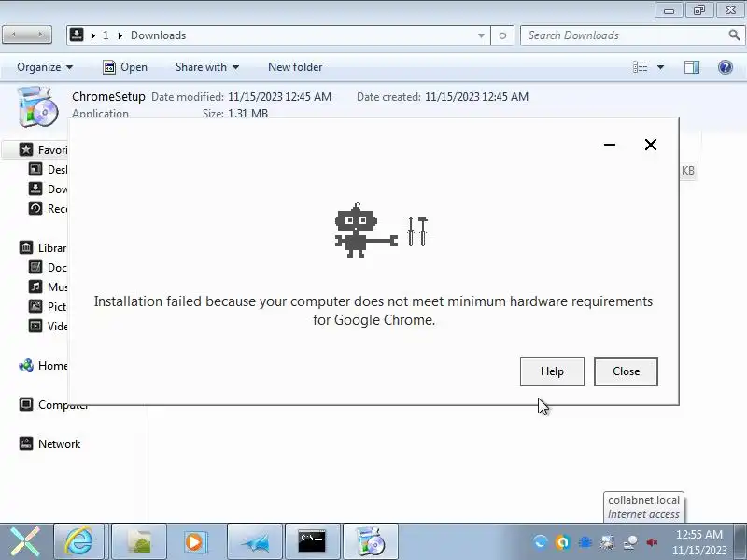747x560 pixels.
Task: Open the file manager taskbar icon
Action: 138,541
